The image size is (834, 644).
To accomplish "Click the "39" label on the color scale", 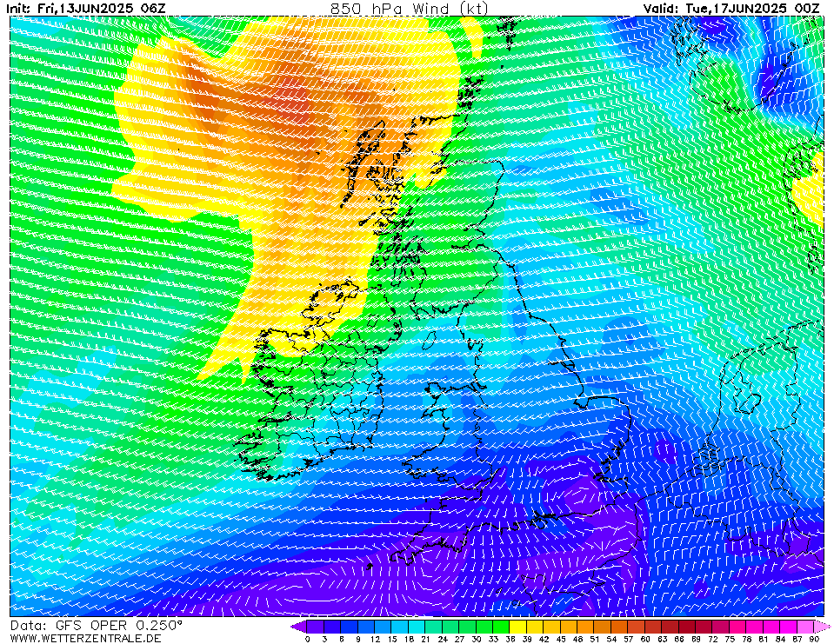I will (526, 639).
